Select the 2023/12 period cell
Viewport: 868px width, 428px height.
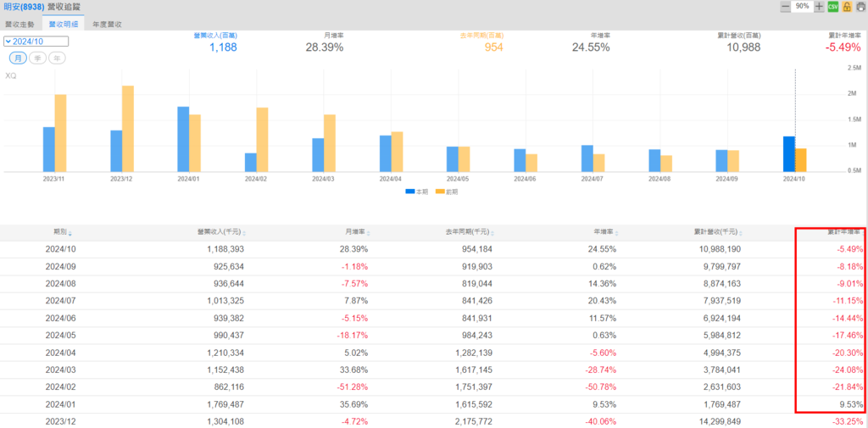click(x=60, y=421)
